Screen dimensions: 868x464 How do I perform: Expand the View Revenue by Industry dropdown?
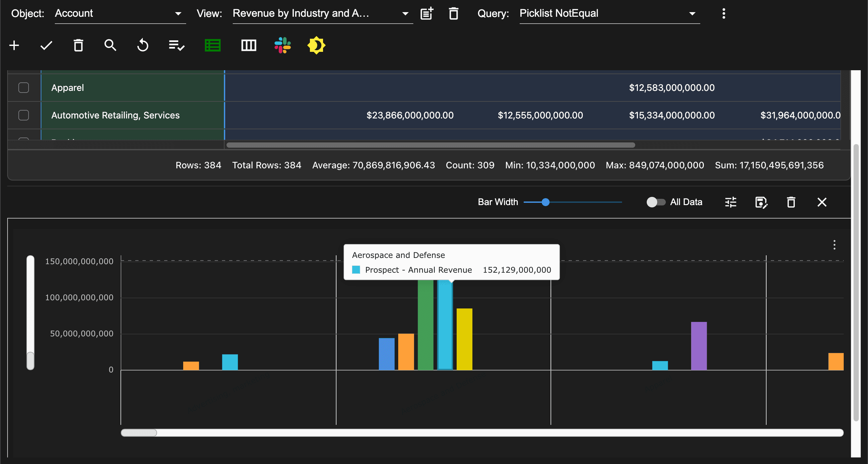(322, 13)
